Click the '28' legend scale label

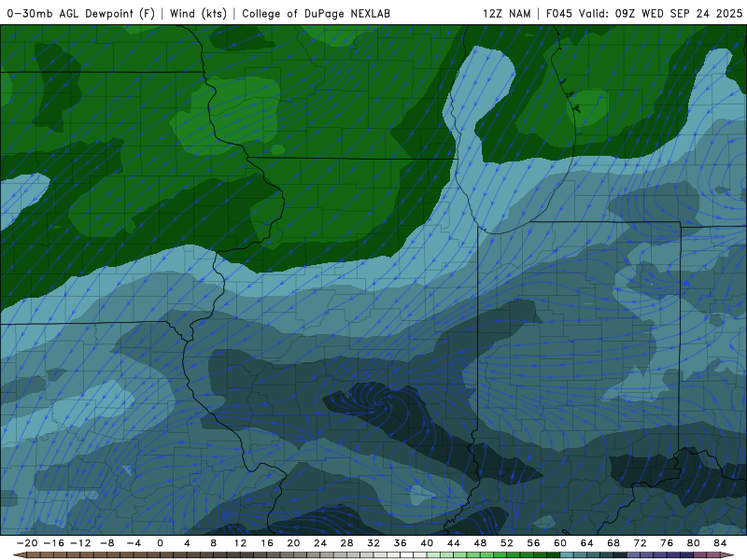[346, 543]
